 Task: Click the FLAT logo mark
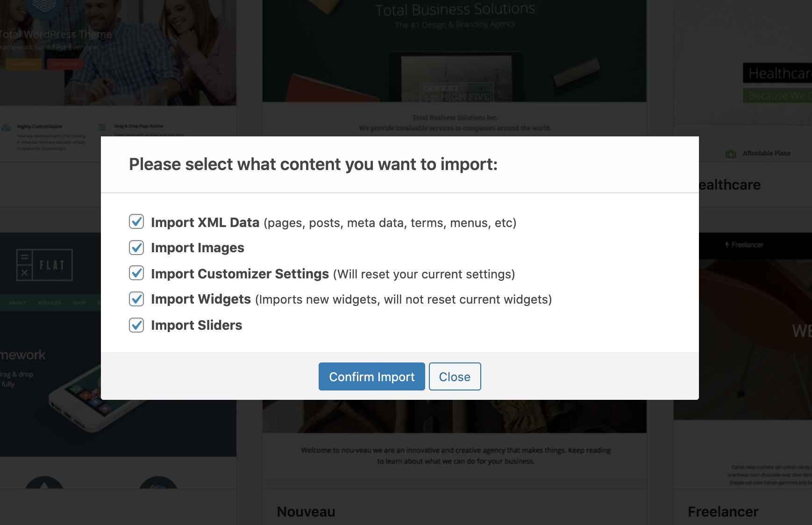pyautogui.click(x=45, y=265)
